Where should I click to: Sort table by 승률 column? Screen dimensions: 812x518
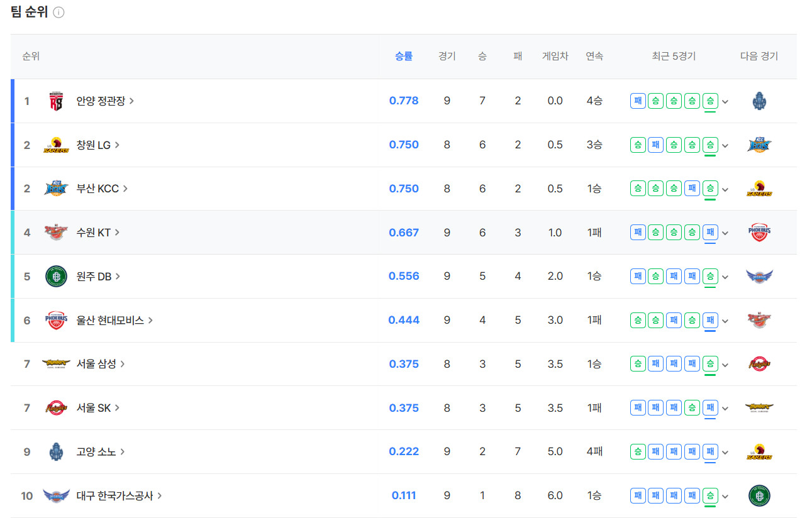pyautogui.click(x=404, y=57)
